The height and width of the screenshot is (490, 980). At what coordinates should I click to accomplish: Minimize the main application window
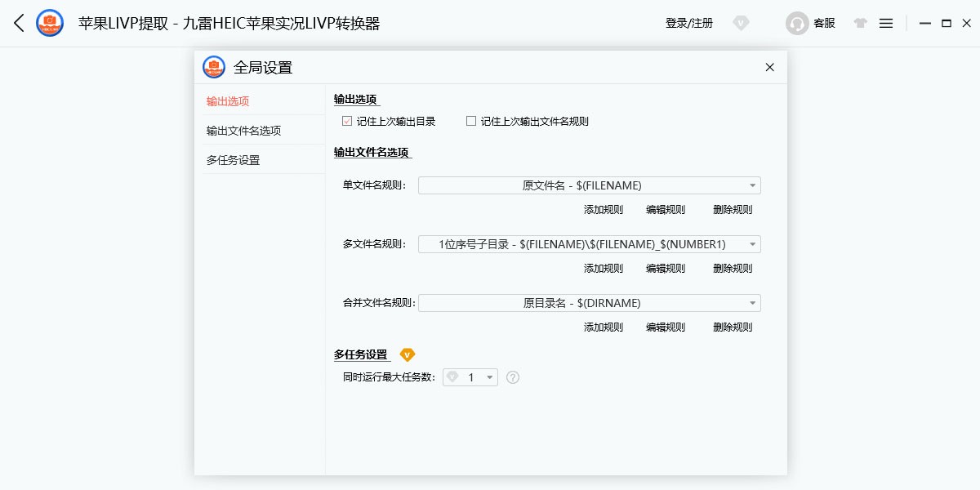(x=925, y=24)
